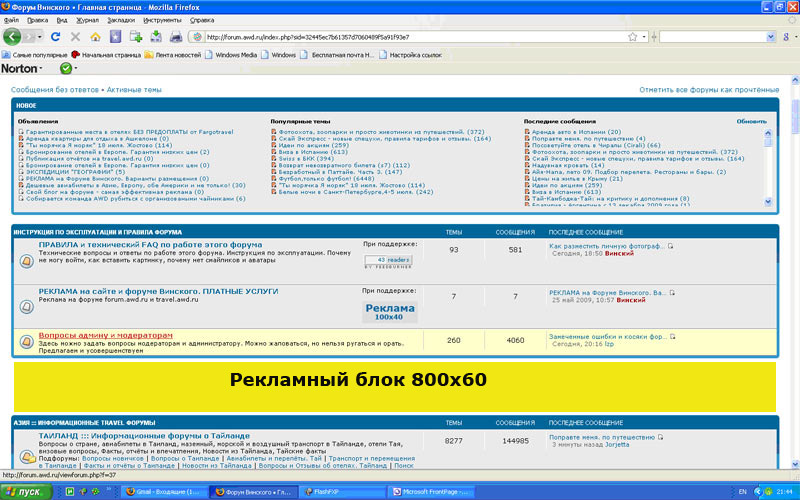The height and width of the screenshot is (500, 800).
Task: Reload the page with the refresh icon
Action: click(x=55, y=37)
